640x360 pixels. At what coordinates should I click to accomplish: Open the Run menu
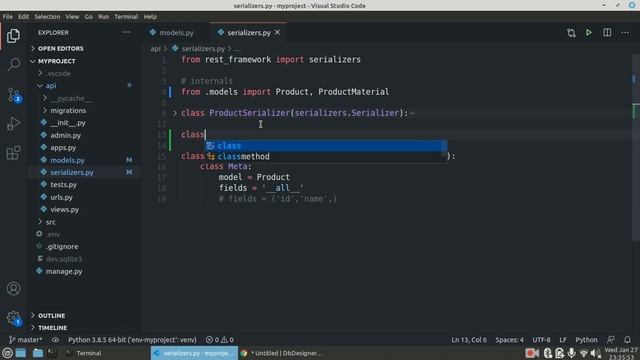(103, 17)
